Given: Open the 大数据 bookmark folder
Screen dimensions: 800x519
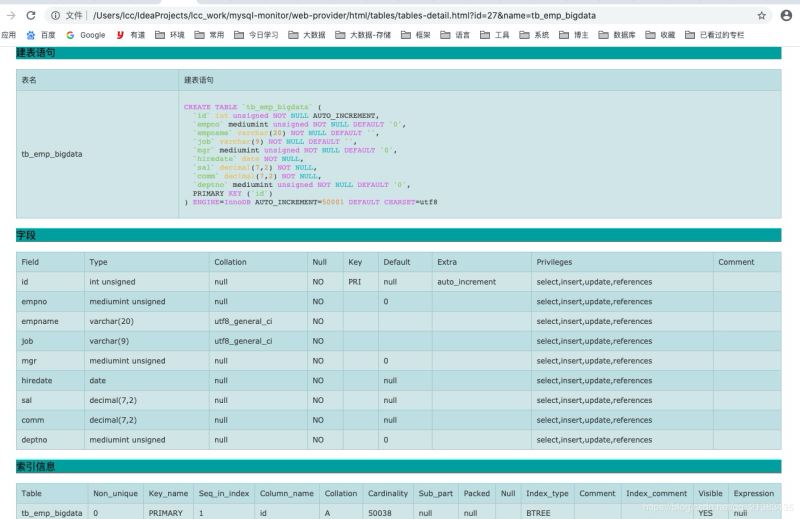Looking at the screenshot, I should (307, 35).
